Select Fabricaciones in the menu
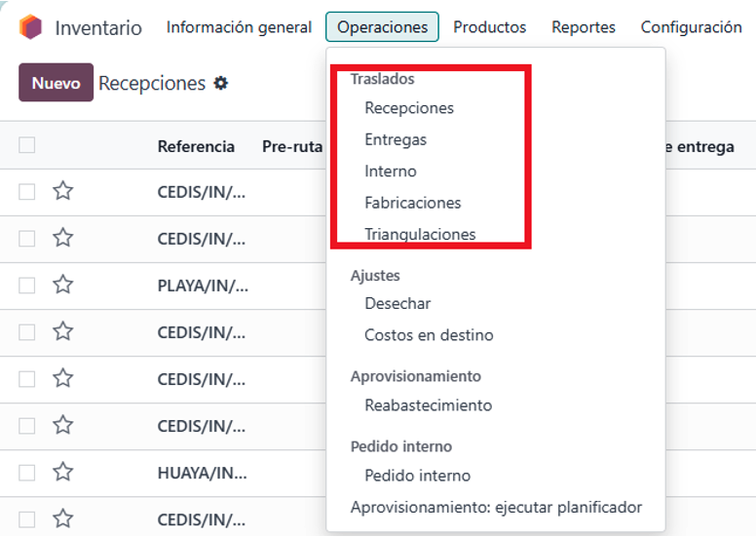The height and width of the screenshot is (537, 756). tap(413, 203)
